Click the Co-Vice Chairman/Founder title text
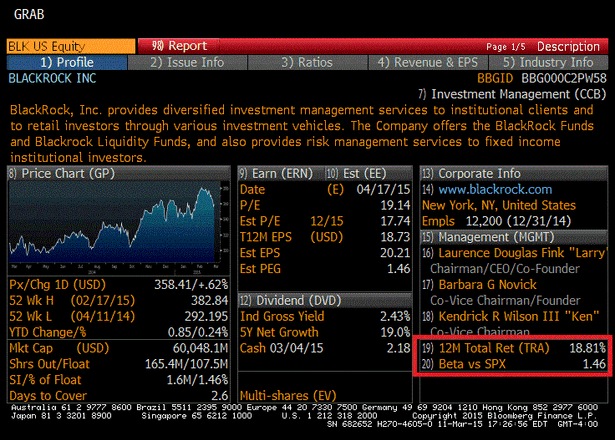This screenshot has width=615, height=440. pyautogui.click(x=505, y=300)
